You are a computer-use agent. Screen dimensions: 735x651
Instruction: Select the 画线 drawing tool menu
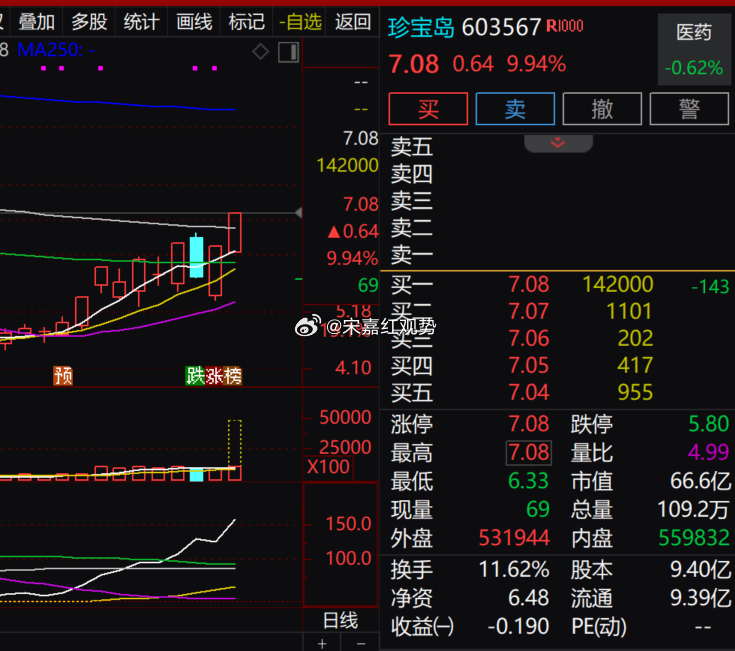pos(194,22)
